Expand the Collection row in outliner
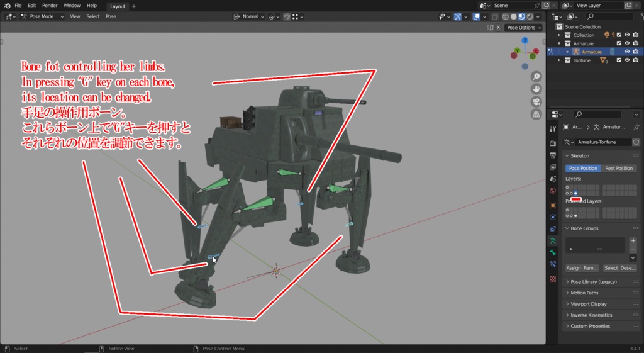 [x=559, y=35]
